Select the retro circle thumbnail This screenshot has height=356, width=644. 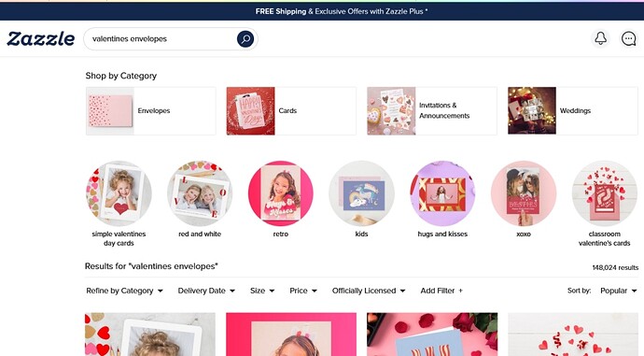click(281, 193)
